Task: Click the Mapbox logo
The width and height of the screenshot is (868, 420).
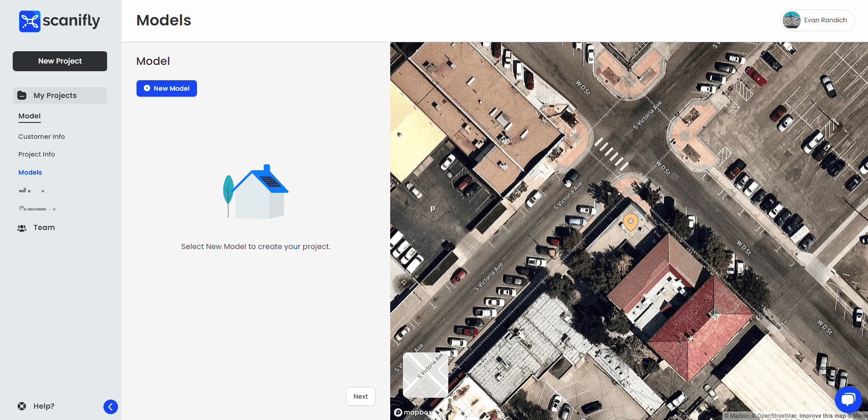Action: [x=413, y=412]
